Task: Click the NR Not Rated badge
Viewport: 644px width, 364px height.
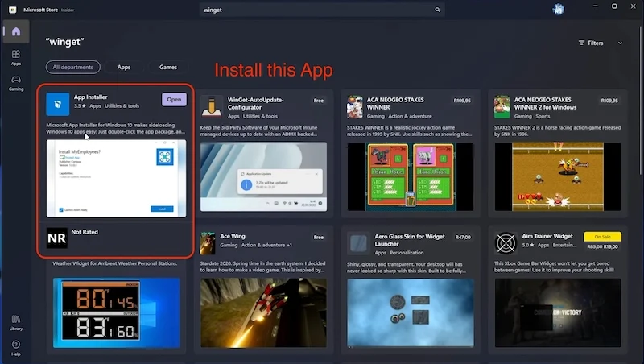Action: pyautogui.click(x=56, y=238)
